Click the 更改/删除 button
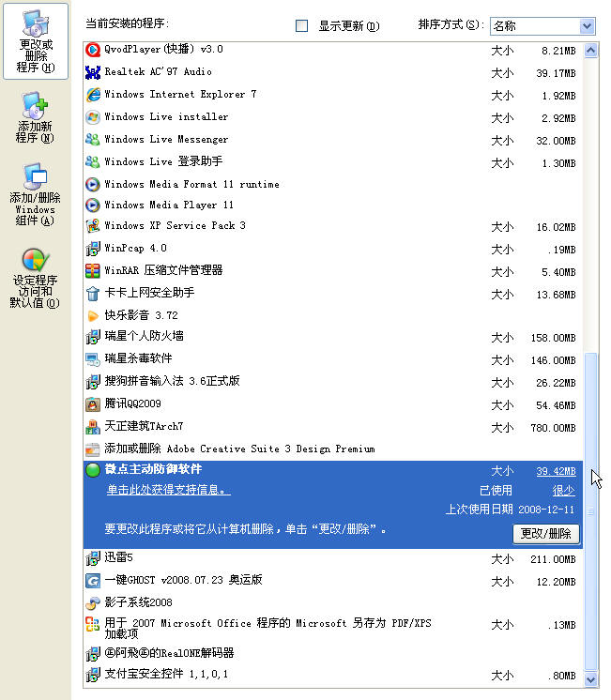The image size is (611, 700). [546, 534]
